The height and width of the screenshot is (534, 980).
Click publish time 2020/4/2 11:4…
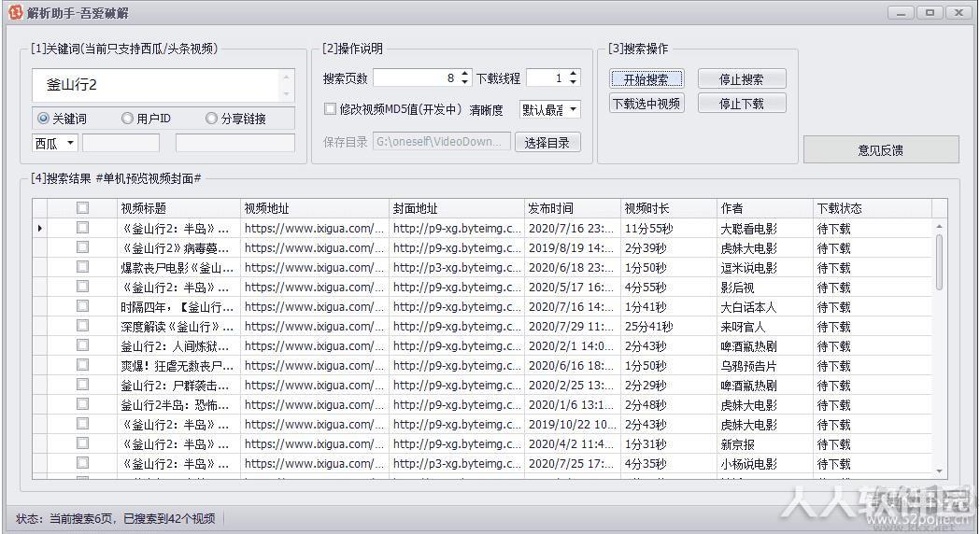[x=571, y=444]
